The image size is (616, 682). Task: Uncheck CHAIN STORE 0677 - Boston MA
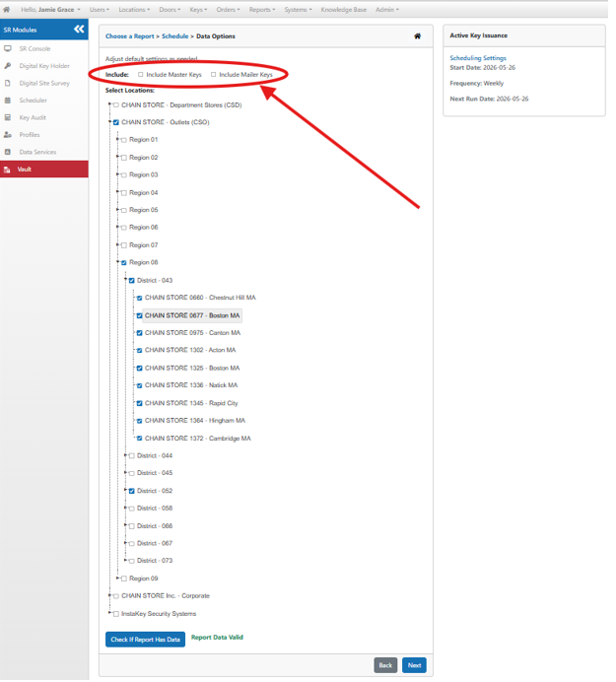pos(139,315)
